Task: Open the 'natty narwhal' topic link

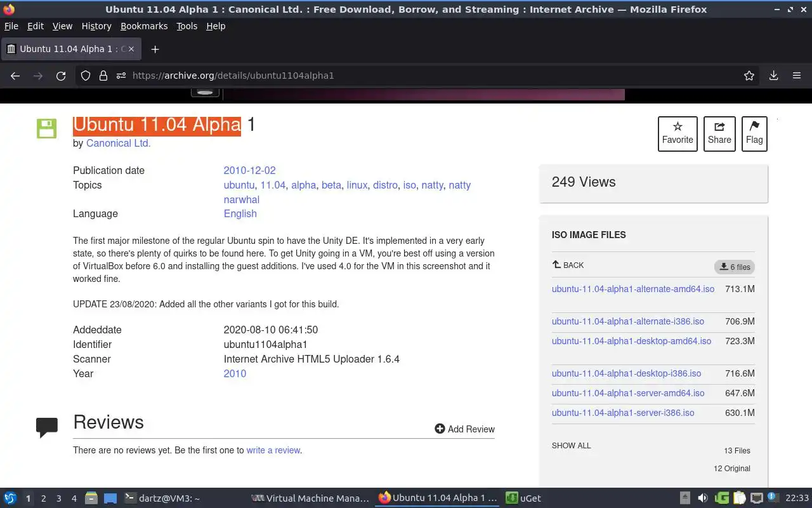Action: click(x=347, y=192)
